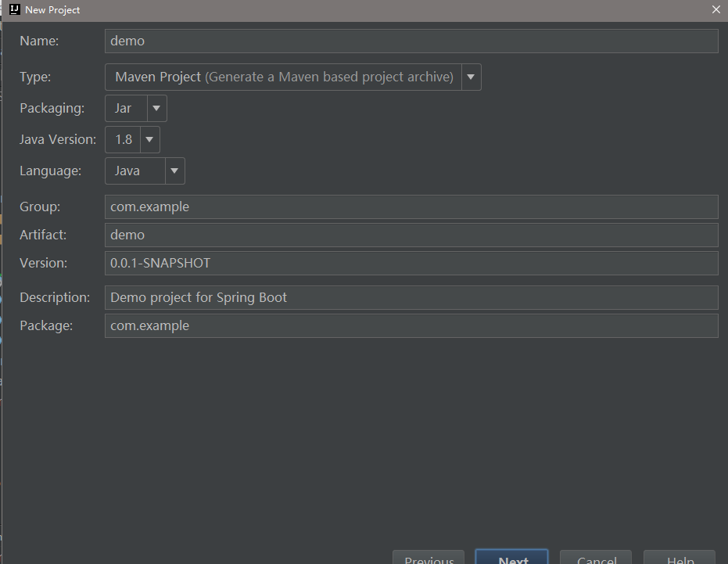Screen dimensions: 728x564
Task: Proceed with the Next button
Action: pos(511,557)
